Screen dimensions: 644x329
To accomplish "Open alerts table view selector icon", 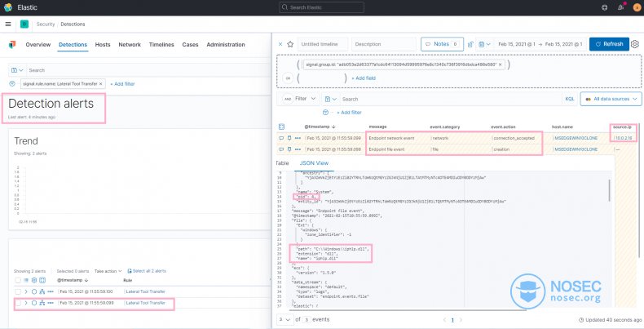I will [x=26, y=280].
